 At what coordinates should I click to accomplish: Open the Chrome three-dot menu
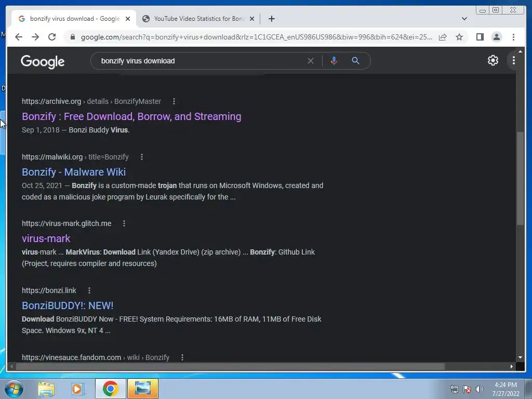513,37
